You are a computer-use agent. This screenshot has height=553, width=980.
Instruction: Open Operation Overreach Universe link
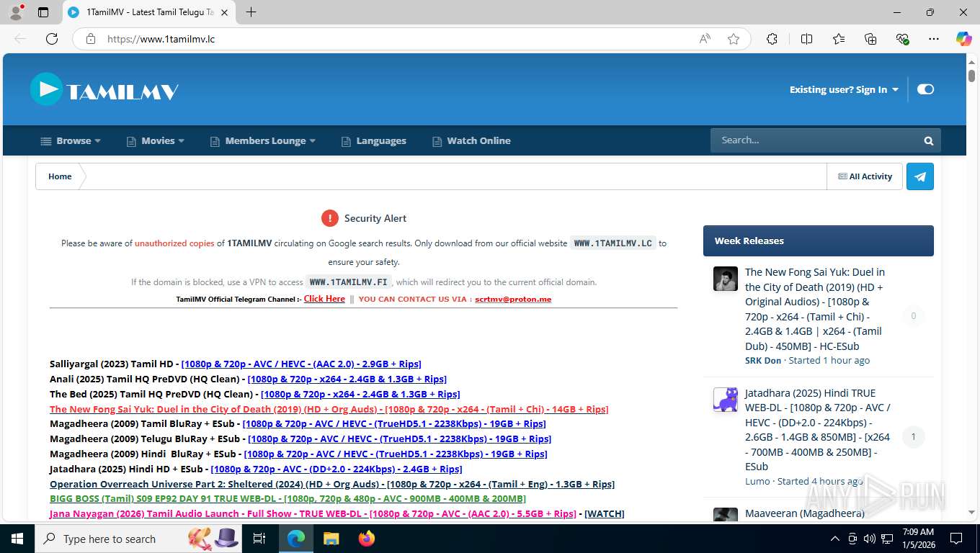point(332,485)
